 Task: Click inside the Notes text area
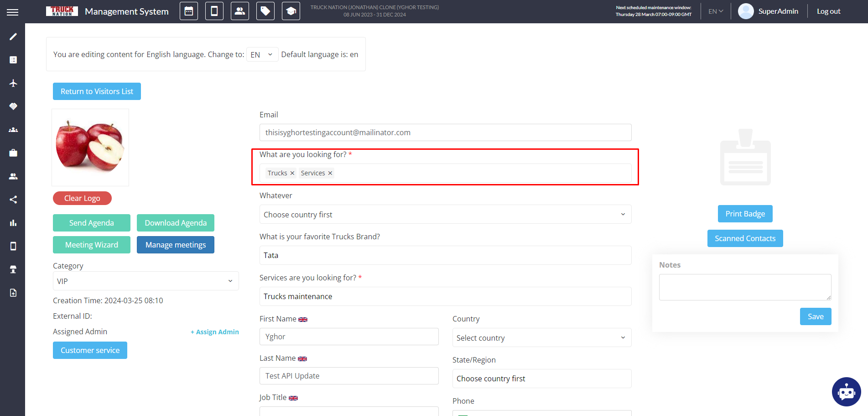tap(745, 287)
